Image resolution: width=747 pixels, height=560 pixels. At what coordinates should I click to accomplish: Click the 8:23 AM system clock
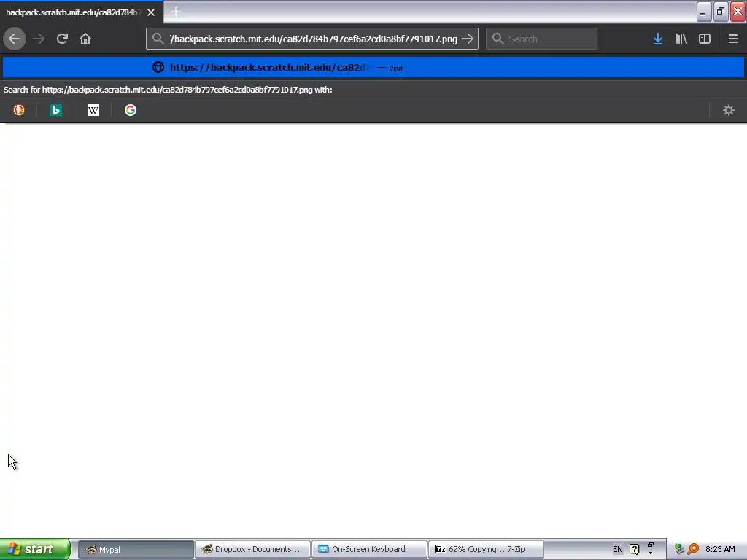[720, 549]
